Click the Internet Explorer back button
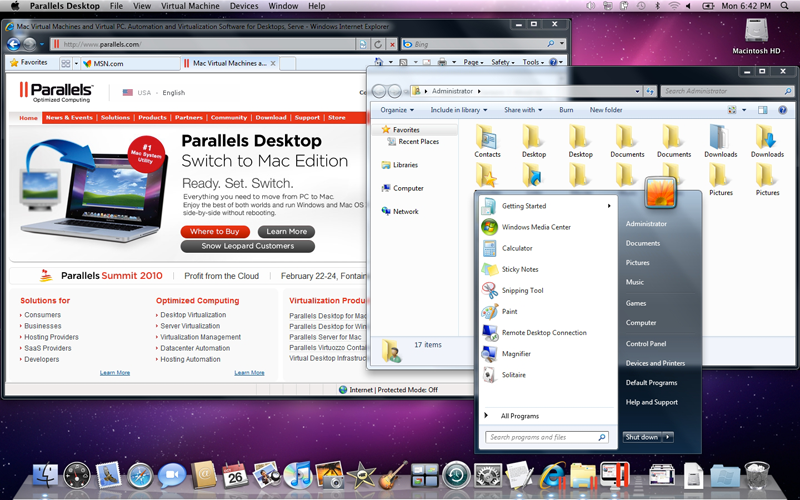This screenshot has height=500, width=800. click(14, 44)
